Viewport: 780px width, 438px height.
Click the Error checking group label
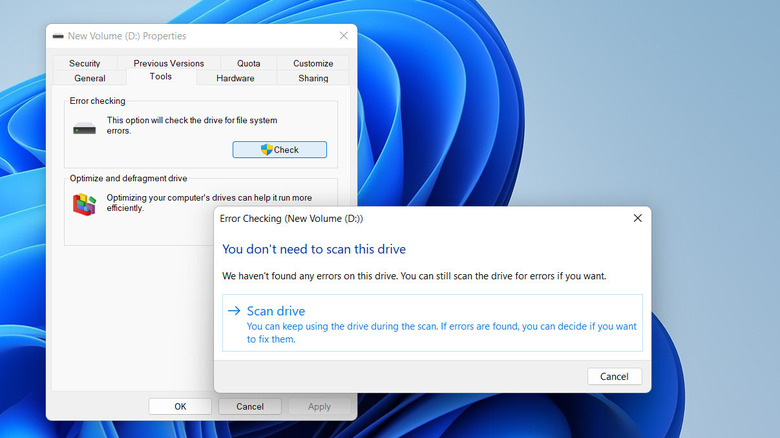98,101
